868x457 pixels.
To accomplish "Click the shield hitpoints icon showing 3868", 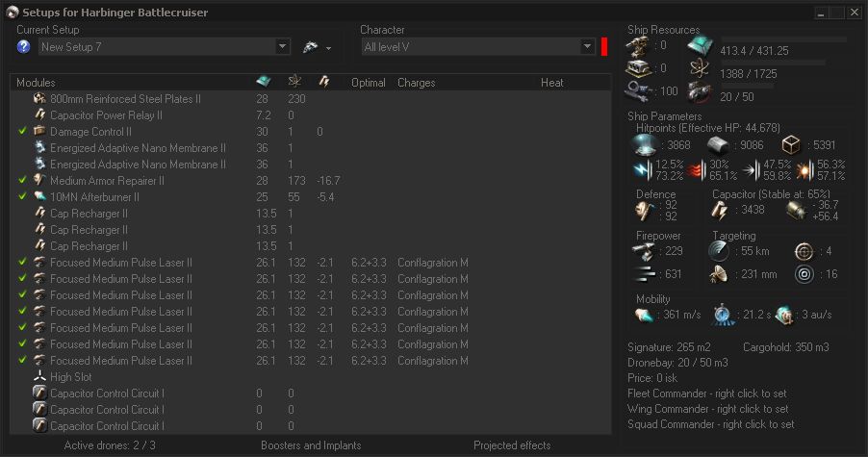I will tap(646, 145).
